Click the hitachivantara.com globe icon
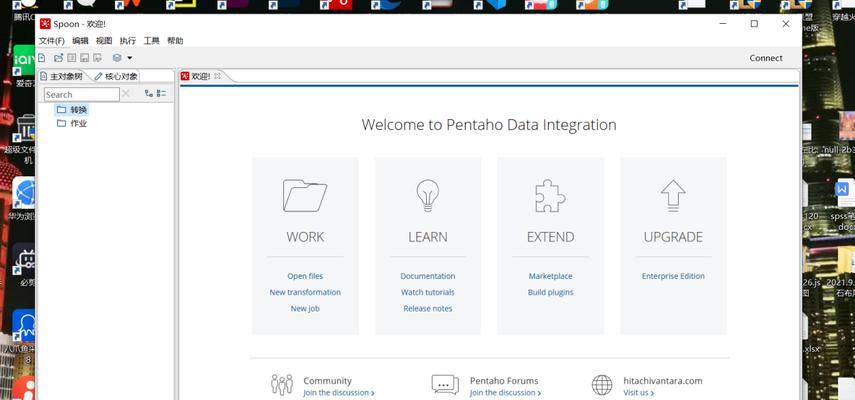Image resolution: width=855 pixels, height=400 pixels. click(602, 385)
